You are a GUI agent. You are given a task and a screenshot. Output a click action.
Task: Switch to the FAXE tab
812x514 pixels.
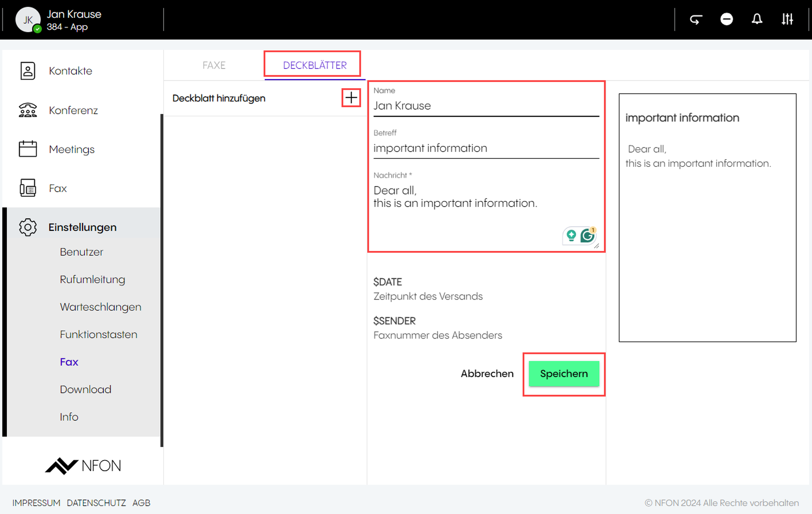pos(214,65)
